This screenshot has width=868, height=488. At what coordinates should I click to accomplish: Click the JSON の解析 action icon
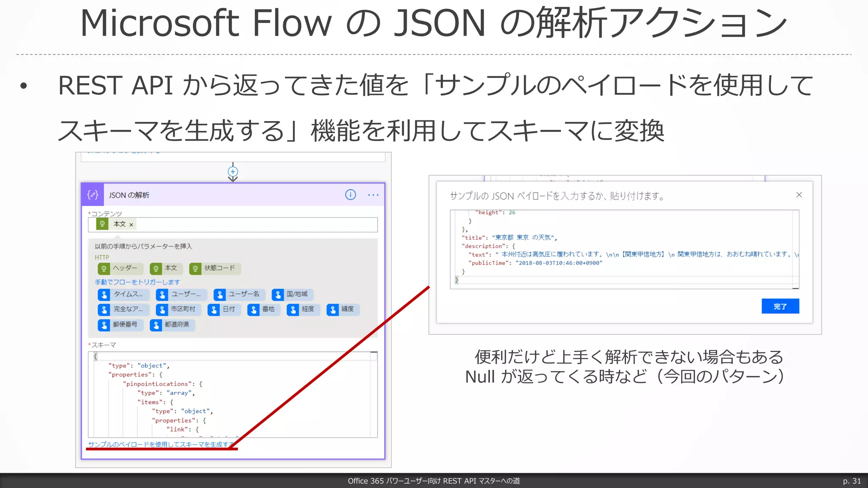click(93, 195)
